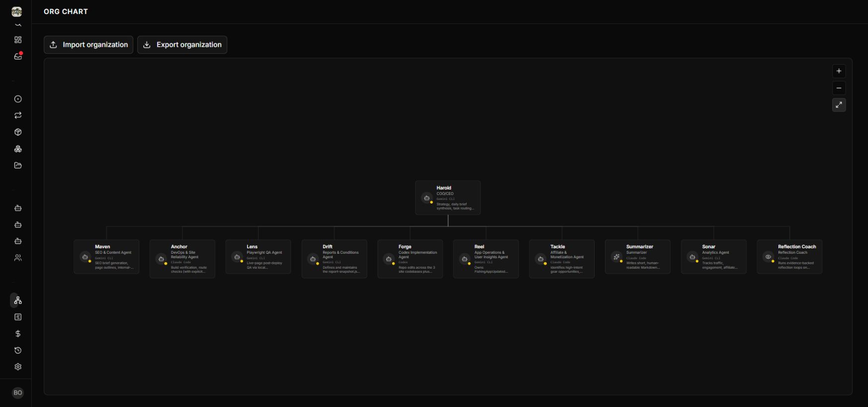Image resolution: width=868 pixels, height=407 pixels.
Task: Click "Strategy, daily brief synthesis" text on Harold
Action: [x=455, y=206]
